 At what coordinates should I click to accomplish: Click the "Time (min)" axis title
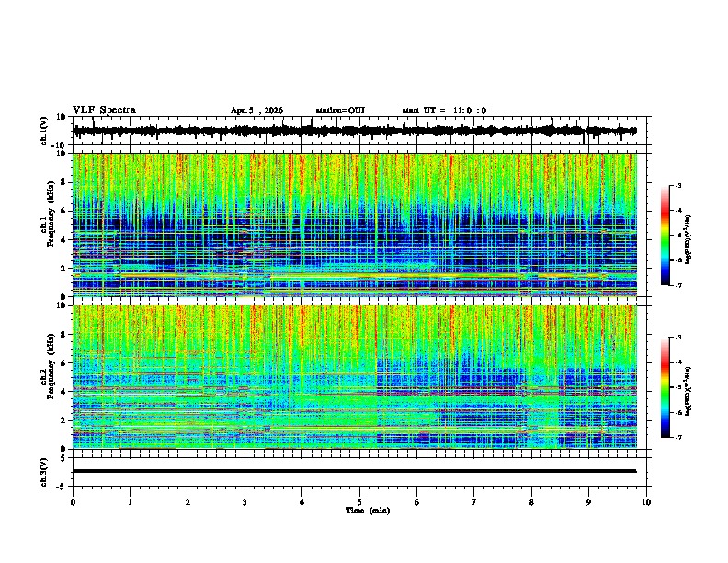[368, 511]
